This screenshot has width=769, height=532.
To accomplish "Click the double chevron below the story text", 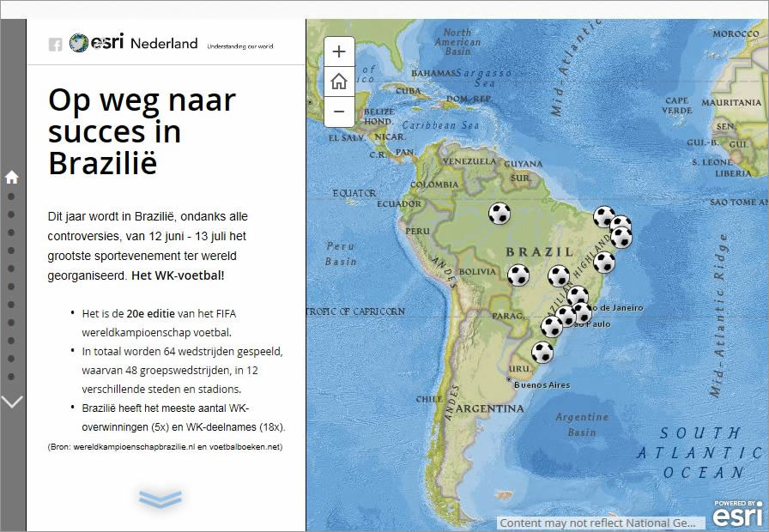I will [160, 497].
